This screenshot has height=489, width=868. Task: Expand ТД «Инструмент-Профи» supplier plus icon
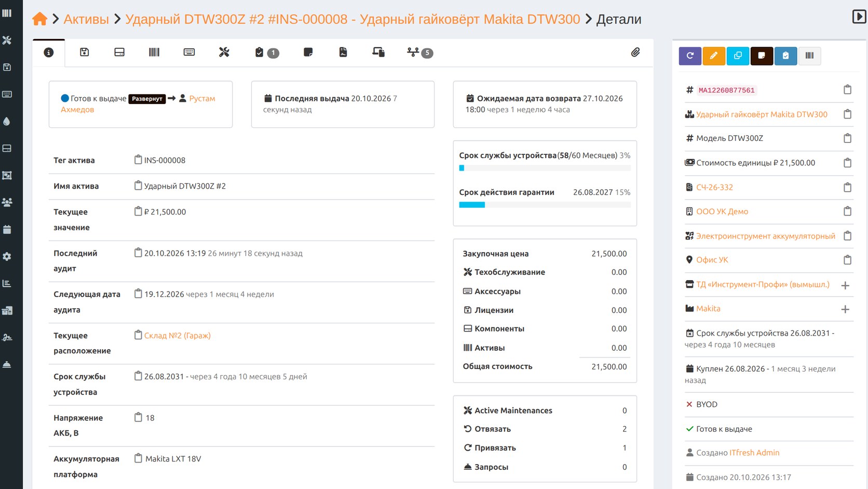coord(845,285)
